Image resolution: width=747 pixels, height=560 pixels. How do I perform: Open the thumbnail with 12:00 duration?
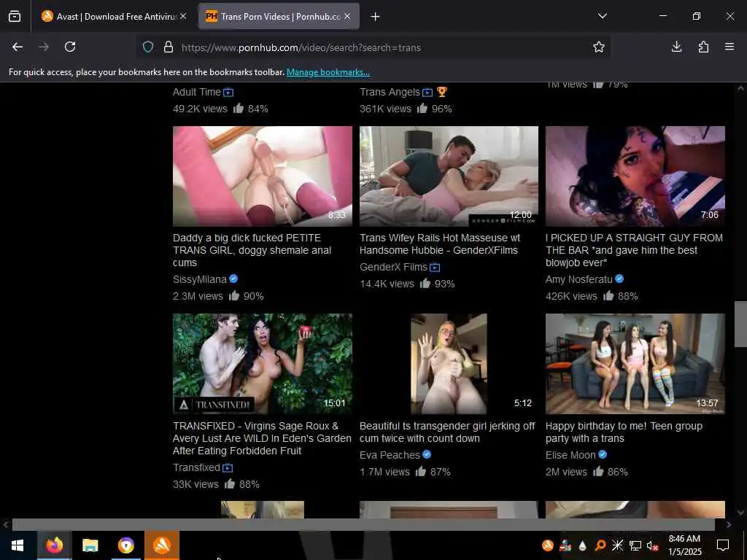(x=449, y=176)
